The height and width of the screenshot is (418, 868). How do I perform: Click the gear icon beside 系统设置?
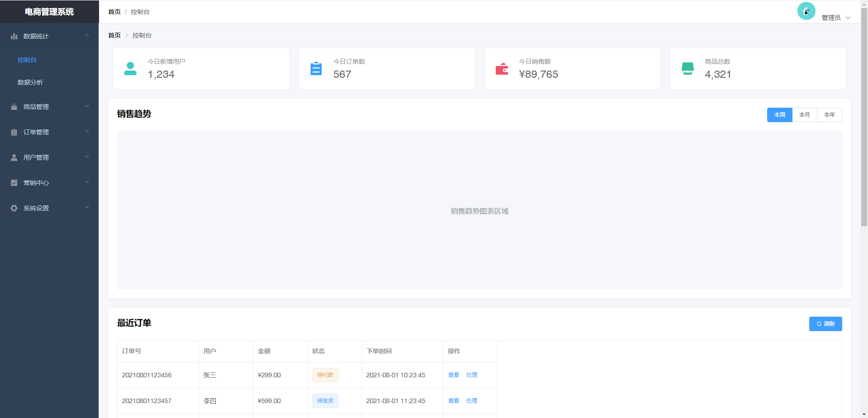click(14, 208)
